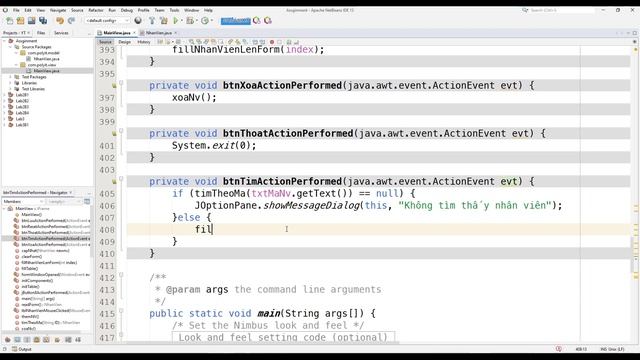Expand the Lab3 project node

click(x=4, y=119)
